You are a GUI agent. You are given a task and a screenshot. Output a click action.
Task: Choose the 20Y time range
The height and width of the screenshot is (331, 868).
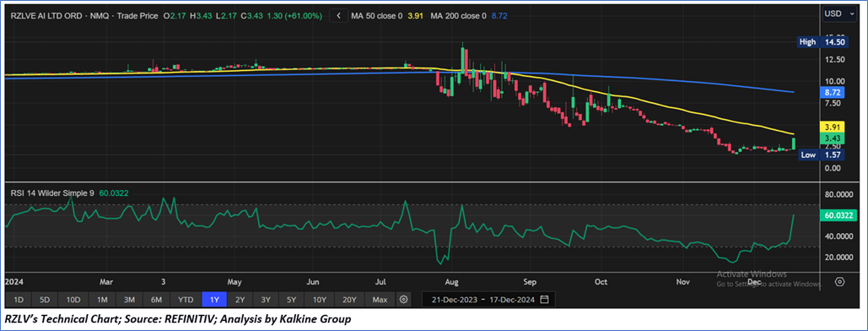[349, 300]
